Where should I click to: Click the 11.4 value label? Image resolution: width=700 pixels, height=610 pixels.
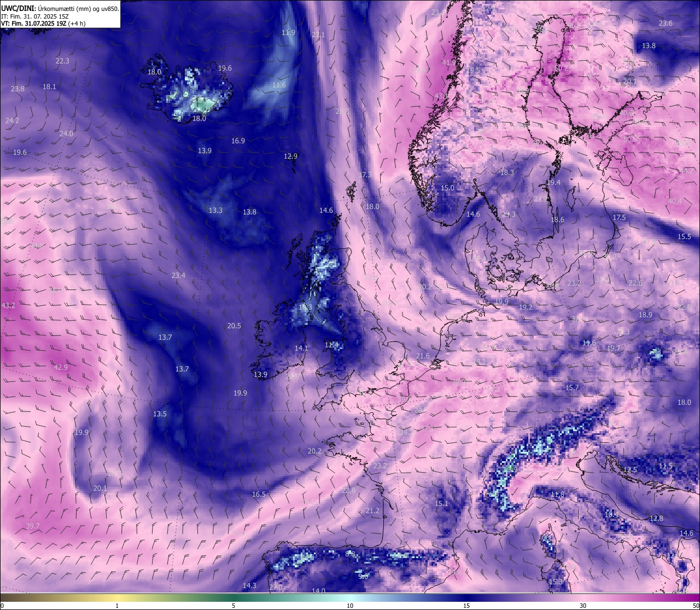click(x=332, y=345)
